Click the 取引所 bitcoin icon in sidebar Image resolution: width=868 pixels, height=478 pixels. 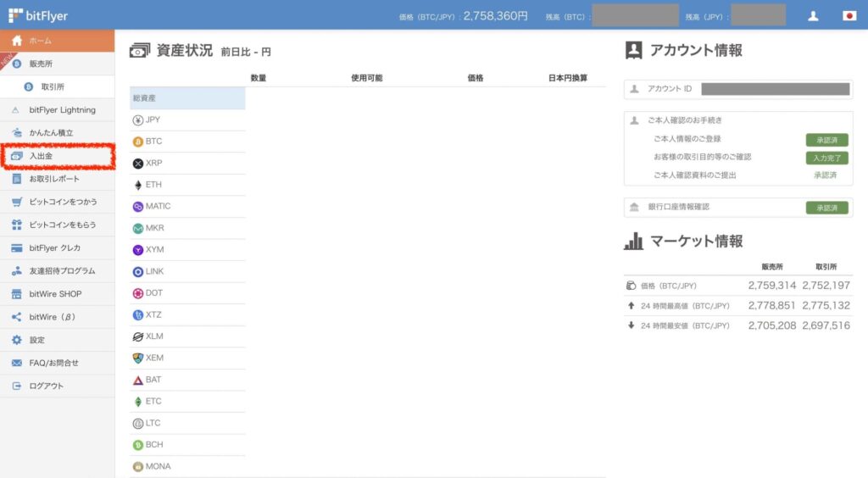point(29,86)
